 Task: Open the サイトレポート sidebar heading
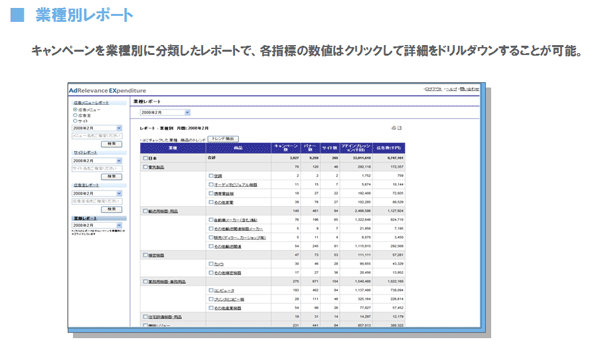(85, 153)
